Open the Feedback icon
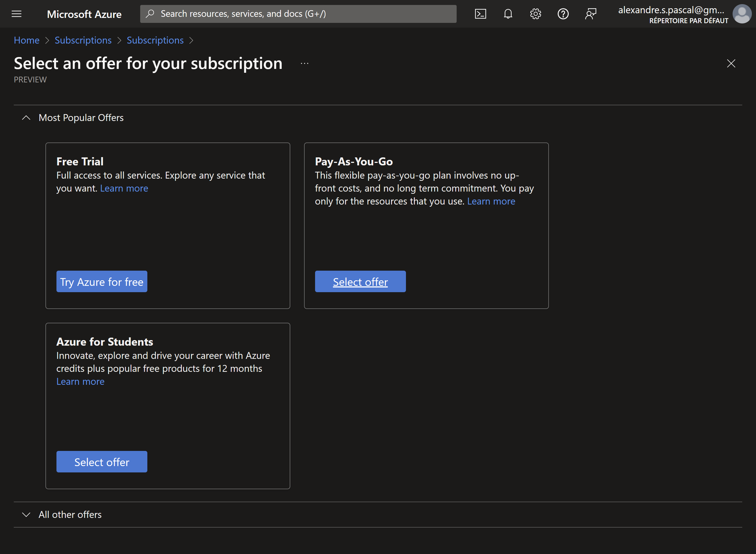 coord(590,14)
